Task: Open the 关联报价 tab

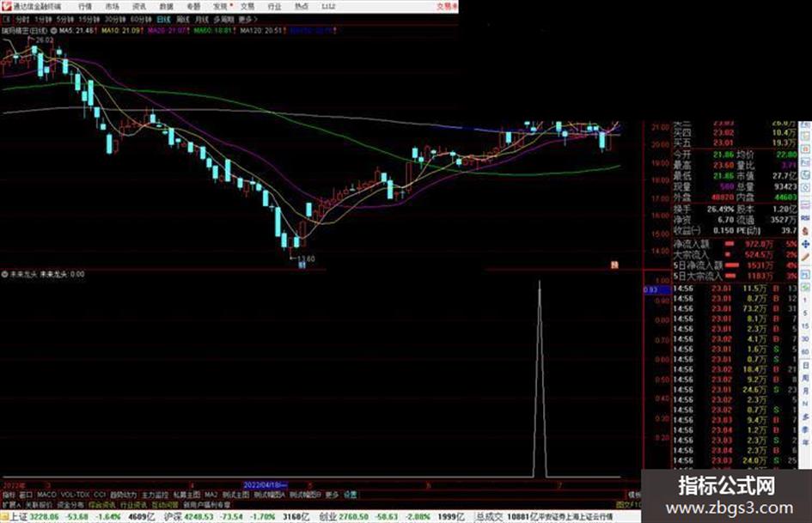Action: coord(39,505)
